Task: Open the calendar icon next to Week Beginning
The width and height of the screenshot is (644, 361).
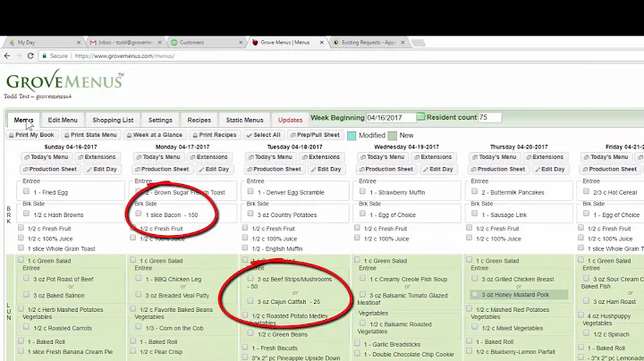Action: (x=420, y=117)
